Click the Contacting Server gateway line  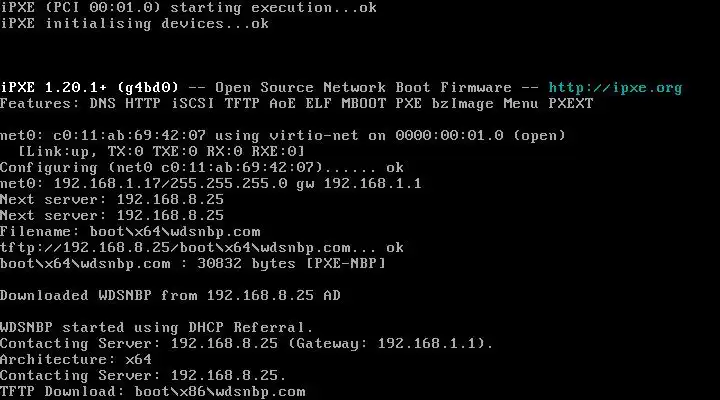coord(247,343)
